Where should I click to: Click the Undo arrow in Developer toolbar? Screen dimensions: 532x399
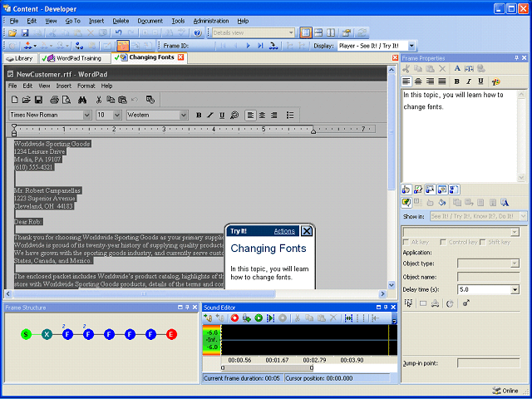click(x=118, y=33)
